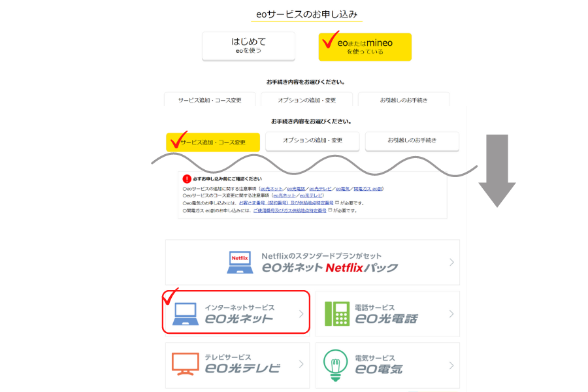Open the ご使用番号及びガス供給地点特定番号 link
This screenshot has width=588, height=392.
pos(290,210)
